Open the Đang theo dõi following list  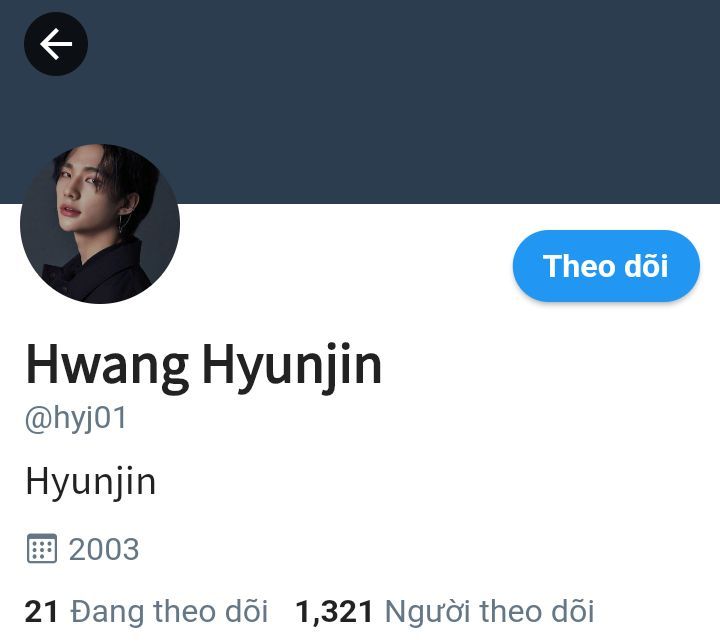[x=146, y=612]
